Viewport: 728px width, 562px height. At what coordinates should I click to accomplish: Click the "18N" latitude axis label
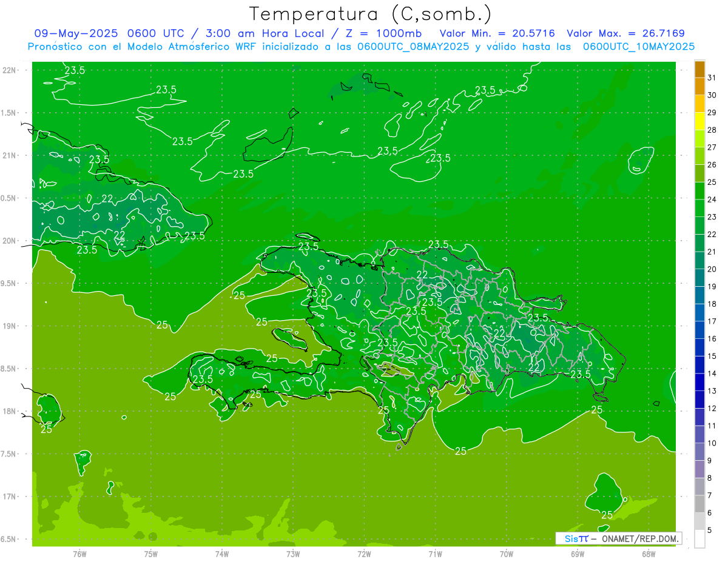(9, 411)
